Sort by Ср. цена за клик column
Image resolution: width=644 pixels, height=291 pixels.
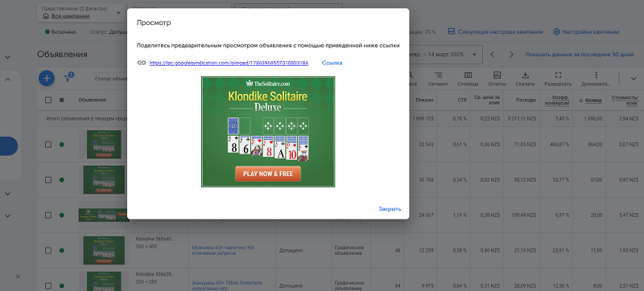pyautogui.click(x=487, y=100)
